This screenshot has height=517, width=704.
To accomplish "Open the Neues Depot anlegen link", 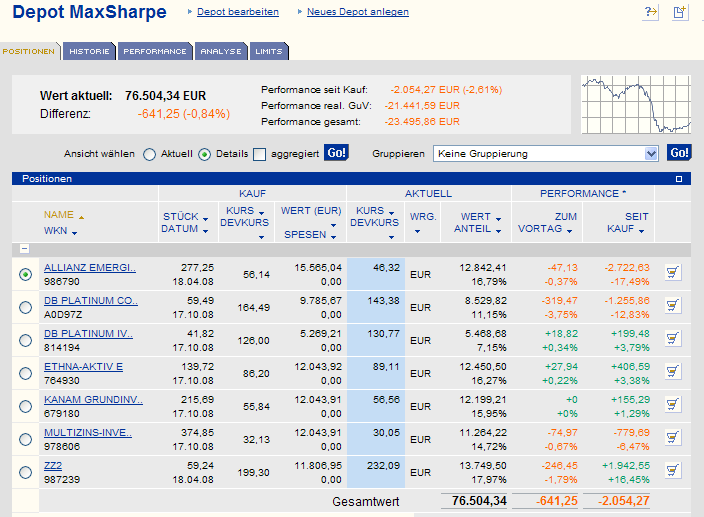I will pyautogui.click(x=357, y=12).
